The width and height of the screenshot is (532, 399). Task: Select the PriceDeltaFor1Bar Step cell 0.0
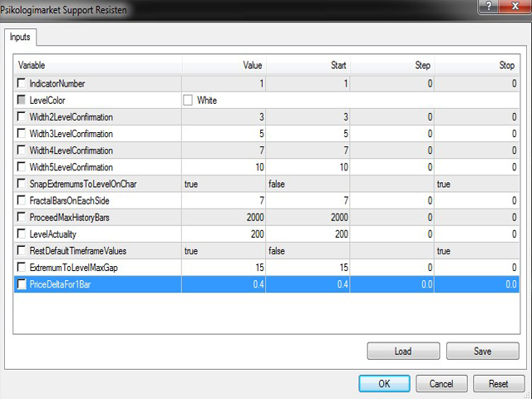tap(392, 284)
